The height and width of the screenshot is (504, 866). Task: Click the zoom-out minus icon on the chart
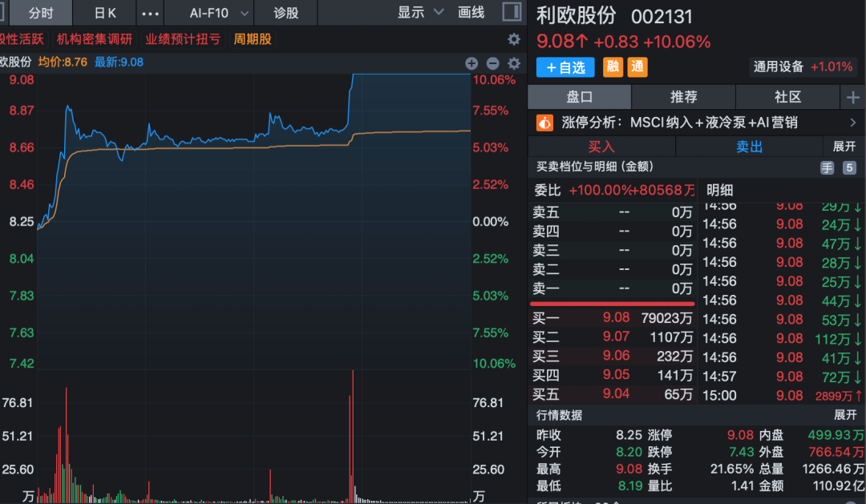[492, 62]
